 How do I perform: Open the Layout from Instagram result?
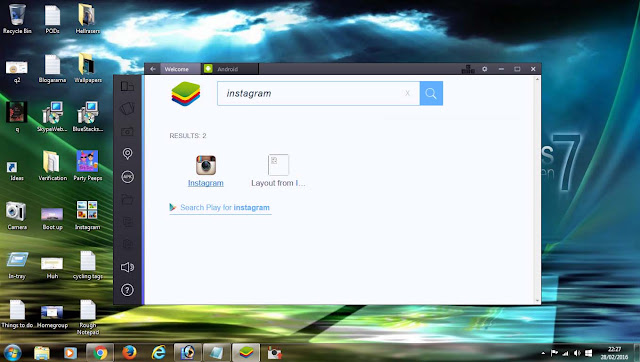point(278,171)
